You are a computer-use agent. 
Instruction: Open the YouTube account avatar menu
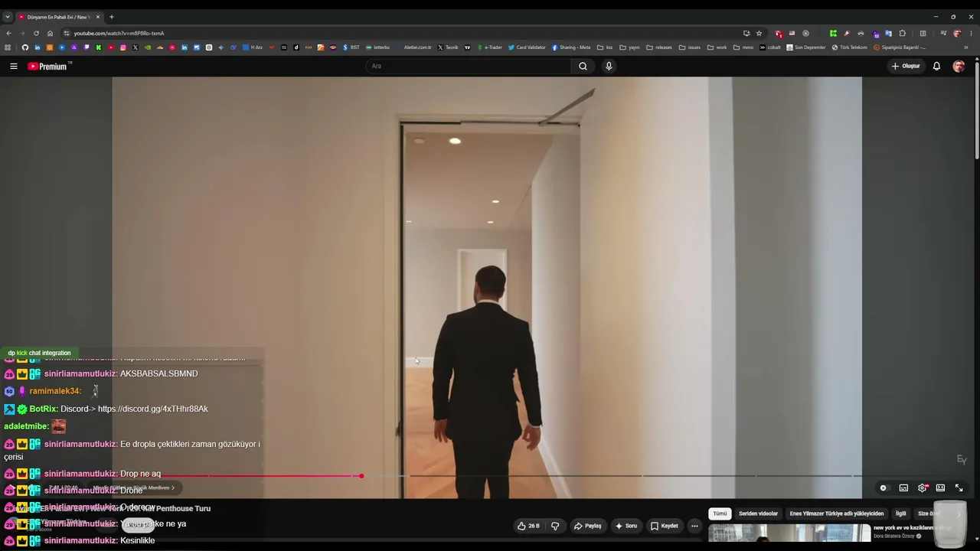[959, 67]
